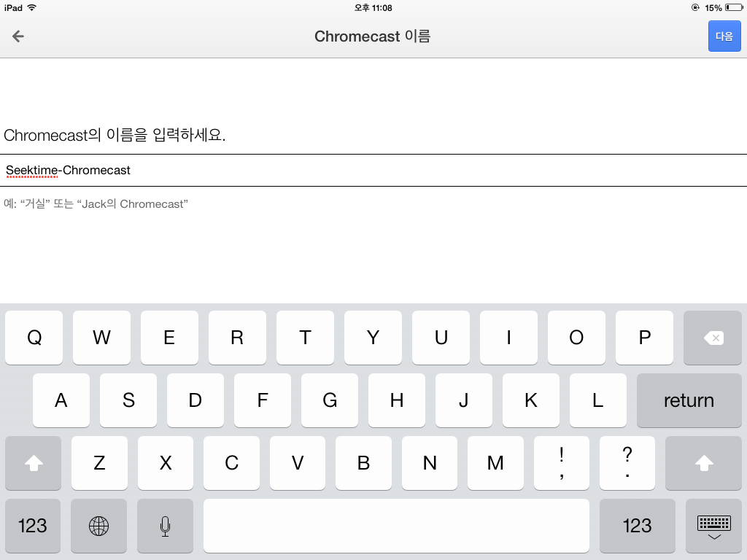Tap the Wi-Fi status icon
Image resolution: width=747 pixels, height=560 pixels.
pos(32,7)
